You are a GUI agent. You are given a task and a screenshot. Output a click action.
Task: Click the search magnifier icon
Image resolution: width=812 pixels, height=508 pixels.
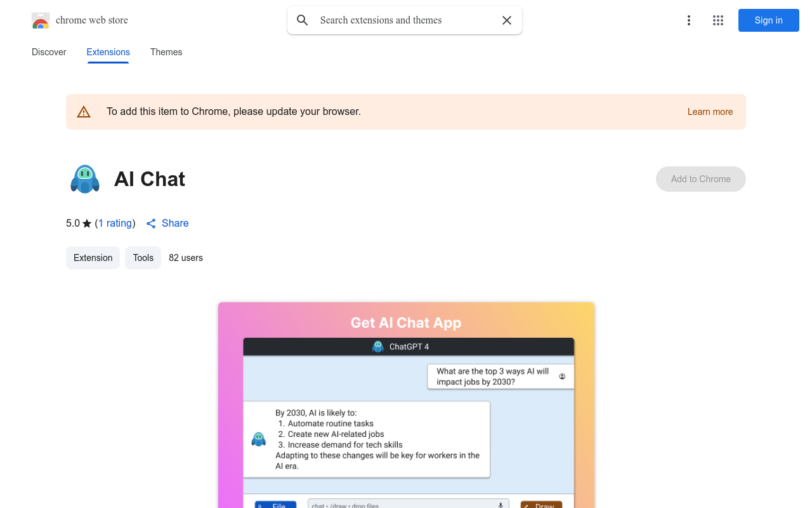[x=303, y=20]
